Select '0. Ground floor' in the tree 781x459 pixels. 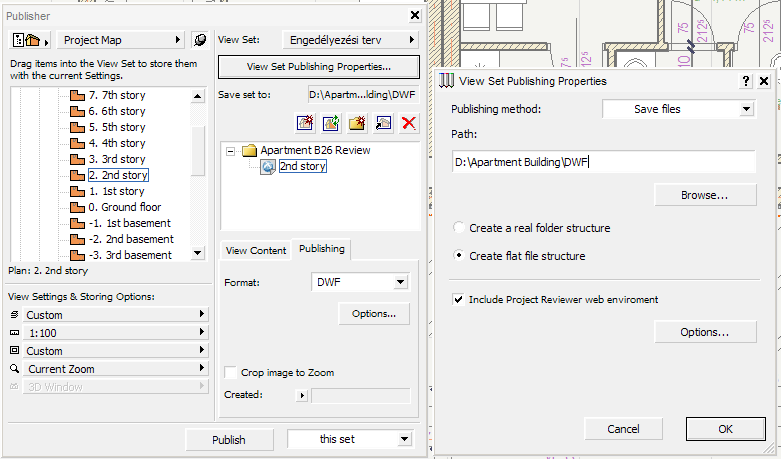pyautogui.click(x=125, y=207)
